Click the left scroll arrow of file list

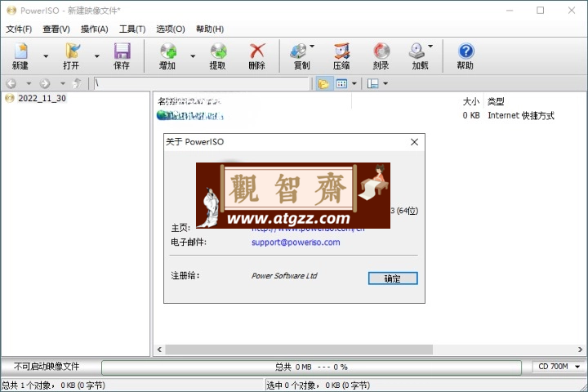159,350
